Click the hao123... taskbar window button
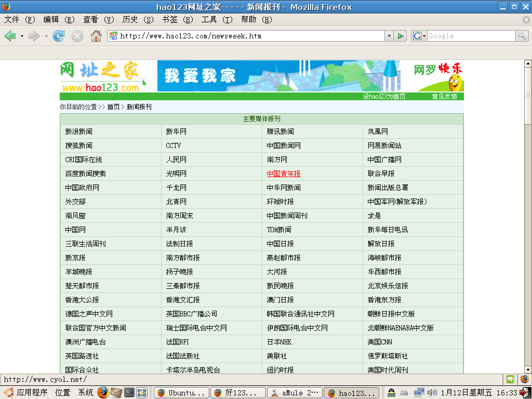532x399 pixels. coord(352,393)
